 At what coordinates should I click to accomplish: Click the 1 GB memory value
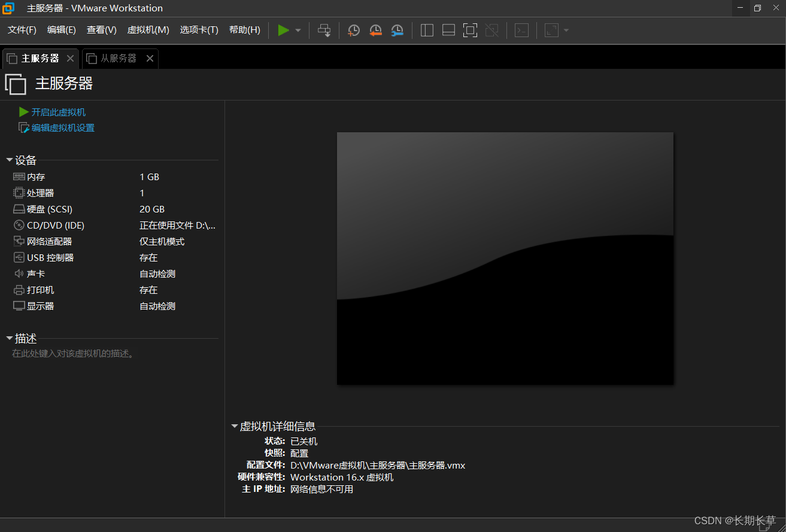coord(150,177)
